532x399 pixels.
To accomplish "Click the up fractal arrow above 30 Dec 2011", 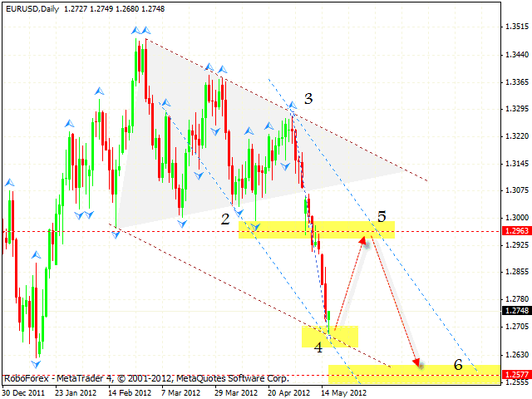I will [x=9, y=183].
